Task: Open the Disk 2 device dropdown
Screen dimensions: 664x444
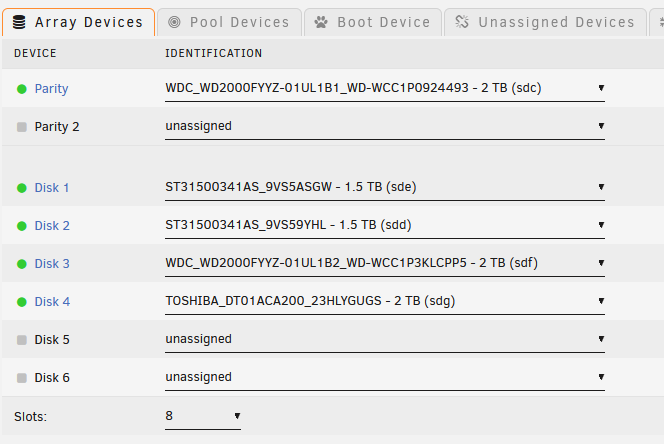Action: 385,226
